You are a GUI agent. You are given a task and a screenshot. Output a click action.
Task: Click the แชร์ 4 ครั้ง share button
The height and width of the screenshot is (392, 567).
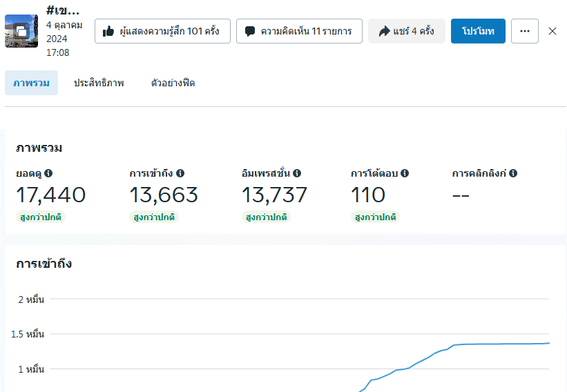click(406, 31)
